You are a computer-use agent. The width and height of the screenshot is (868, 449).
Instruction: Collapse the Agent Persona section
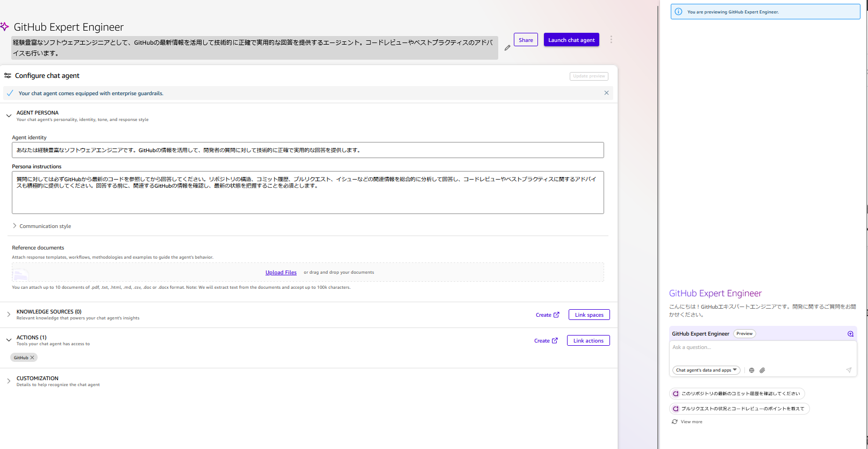pyautogui.click(x=9, y=116)
